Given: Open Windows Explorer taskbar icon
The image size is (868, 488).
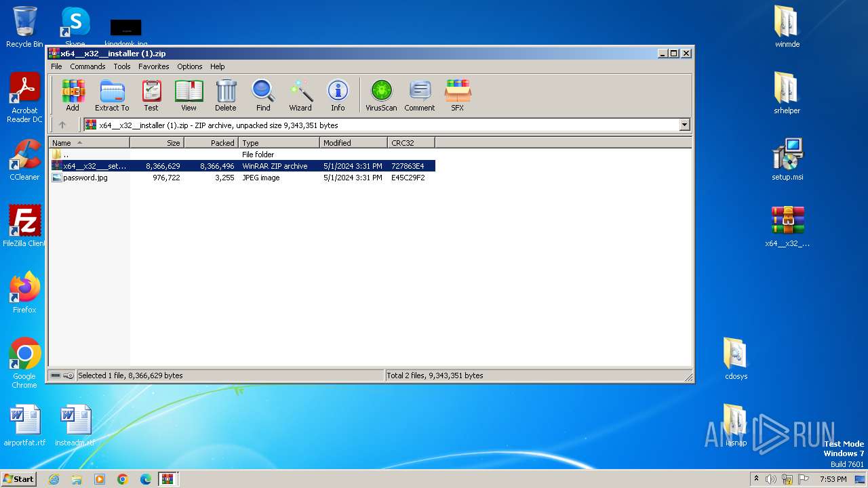Looking at the screenshot, I should [x=77, y=479].
